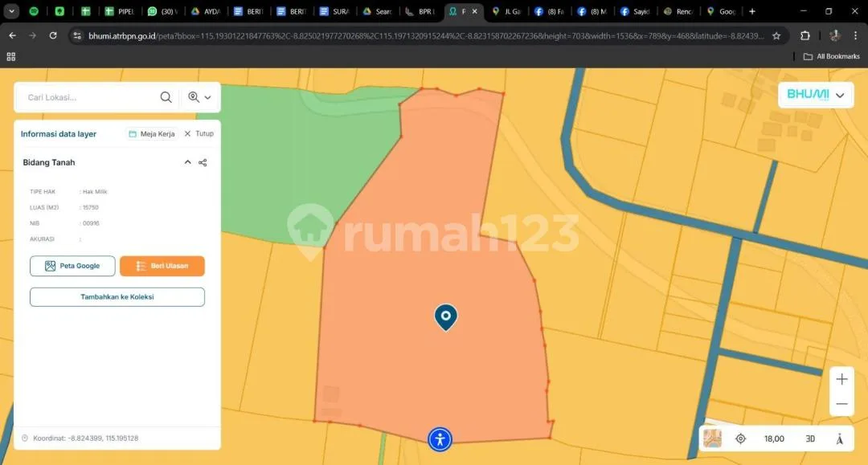Click the LUAS (M2) value 15750

click(x=90, y=207)
